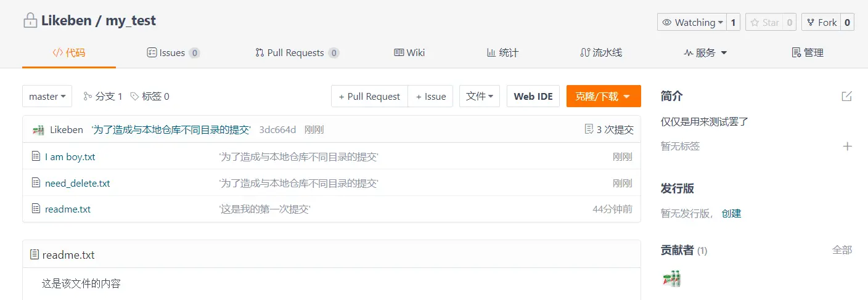This screenshot has width=868, height=300.
Task: Open the 统计 tab
Action: 502,53
